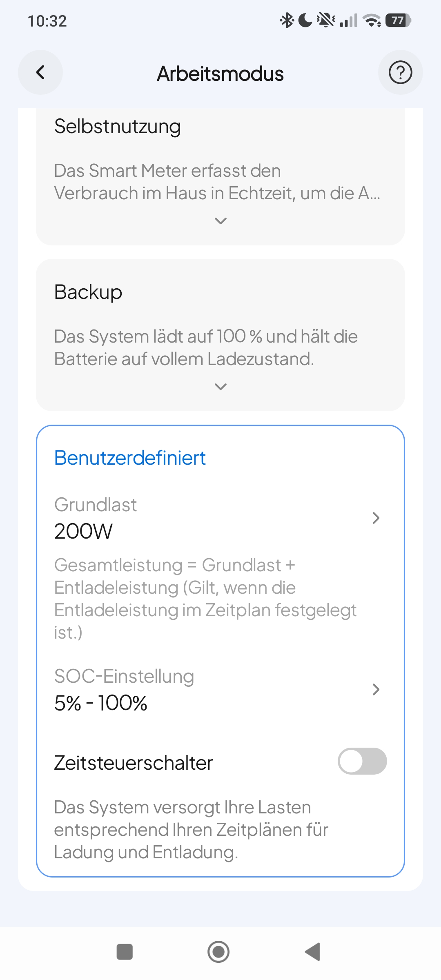The height and width of the screenshot is (980, 441).
Task: Tap the battery level indicator
Action: [x=398, y=20]
